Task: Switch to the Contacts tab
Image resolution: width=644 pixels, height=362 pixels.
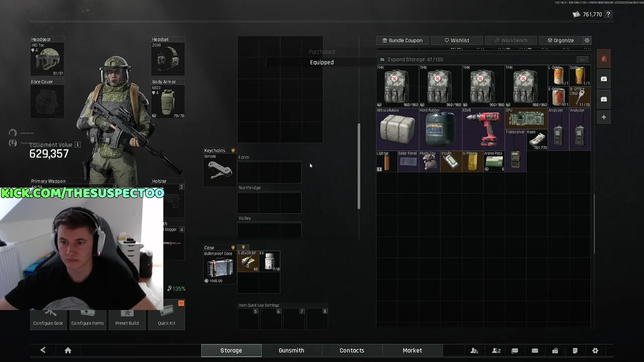Action: point(352,350)
